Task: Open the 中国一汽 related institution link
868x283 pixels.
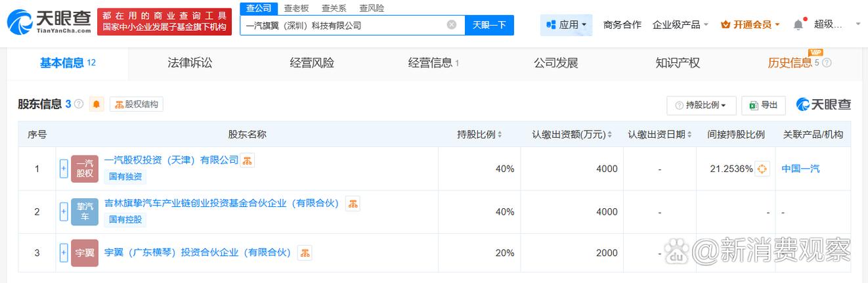Action: click(800, 169)
